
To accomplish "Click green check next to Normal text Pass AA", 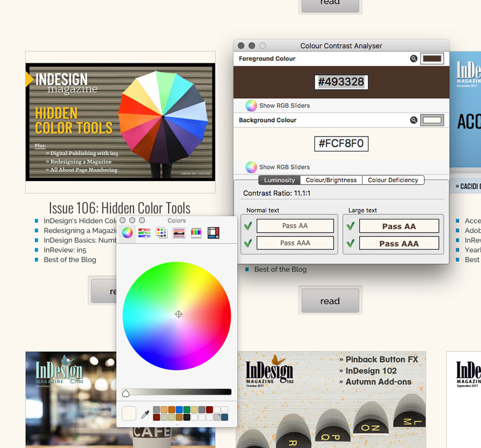I will tap(248, 226).
